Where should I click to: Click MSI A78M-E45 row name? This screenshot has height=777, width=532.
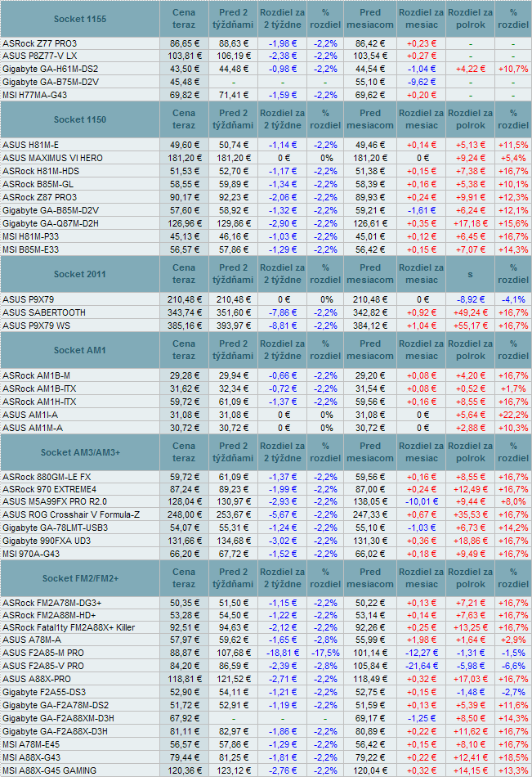31,744
